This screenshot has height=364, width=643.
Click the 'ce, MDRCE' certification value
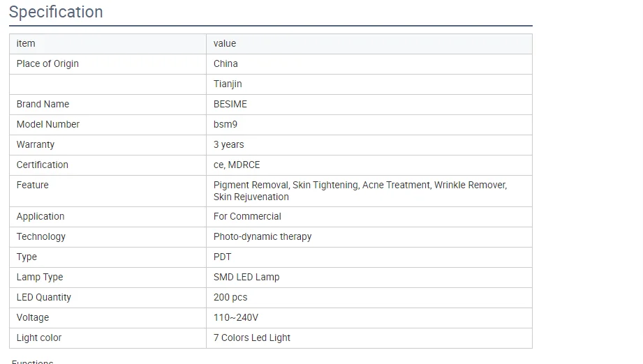(x=237, y=165)
